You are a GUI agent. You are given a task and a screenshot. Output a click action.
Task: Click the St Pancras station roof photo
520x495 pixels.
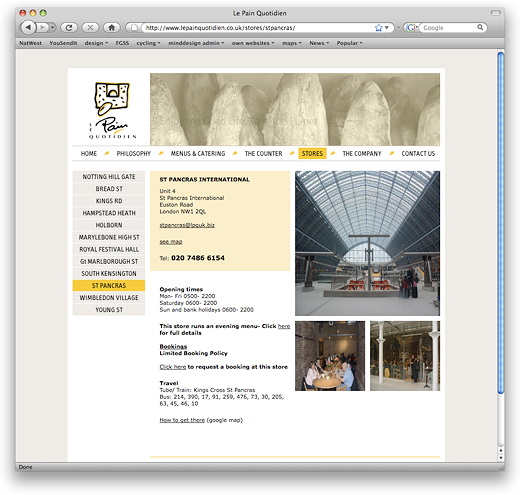click(x=367, y=243)
